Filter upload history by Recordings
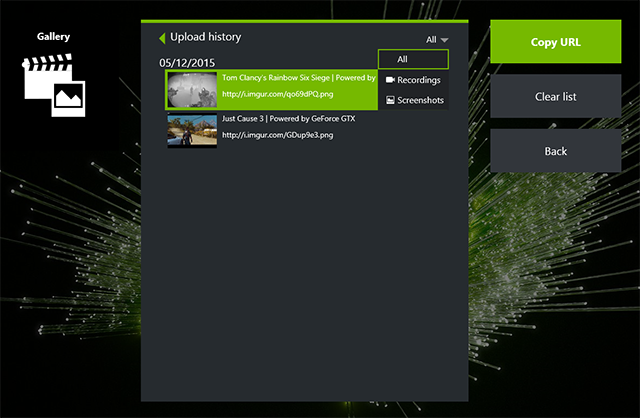This screenshot has height=418, width=640. (x=413, y=80)
